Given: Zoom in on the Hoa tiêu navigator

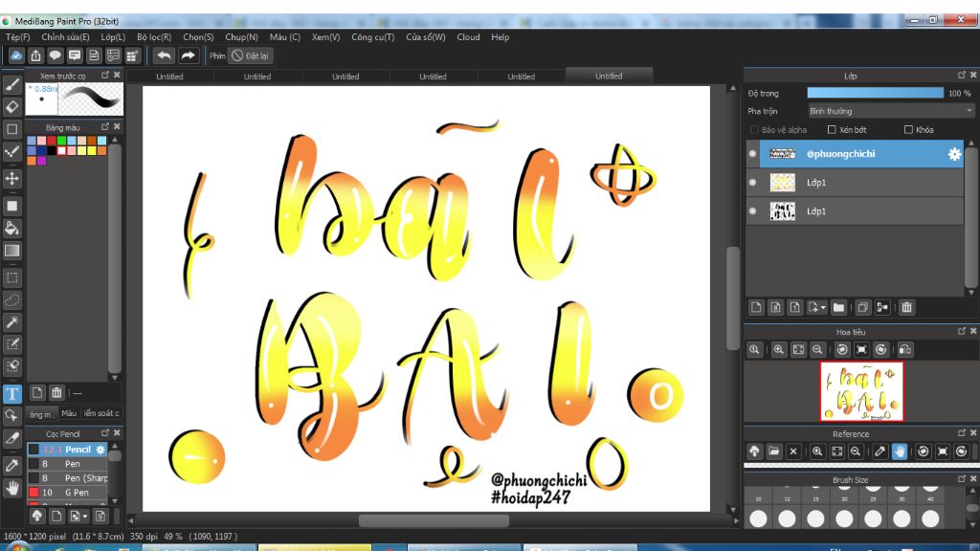Looking at the screenshot, I should point(778,350).
